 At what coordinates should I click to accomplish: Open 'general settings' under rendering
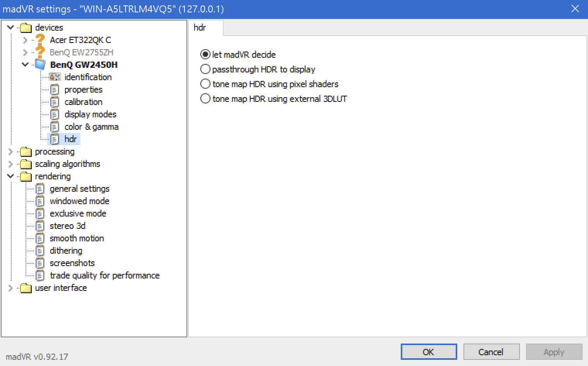click(x=79, y=189)
